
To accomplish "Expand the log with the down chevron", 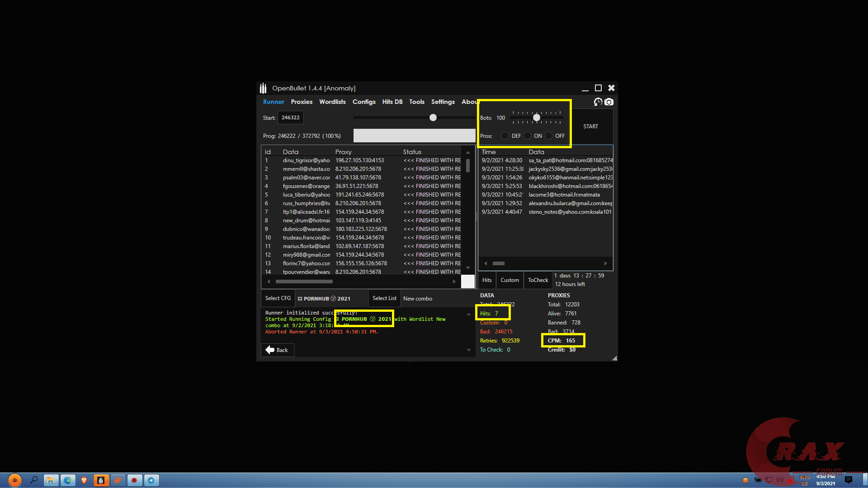I will [468, 349].
